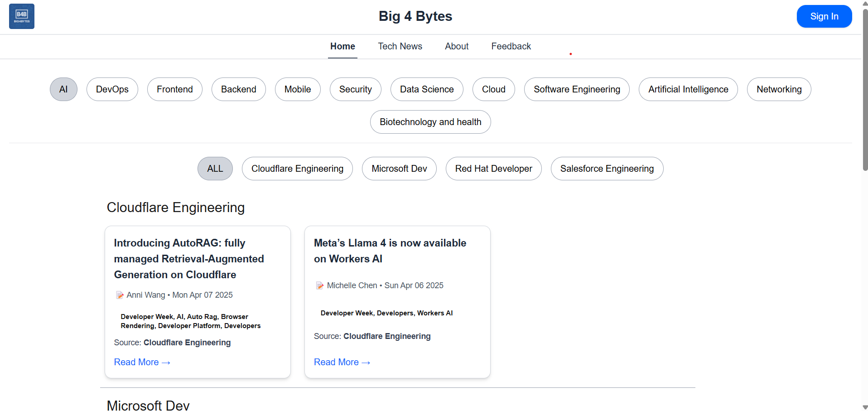Image resolution: width=868 pixels, height=411 pixels.
Task: Click the Microsoft Dev section heading
Action: [x=148, y=405]
